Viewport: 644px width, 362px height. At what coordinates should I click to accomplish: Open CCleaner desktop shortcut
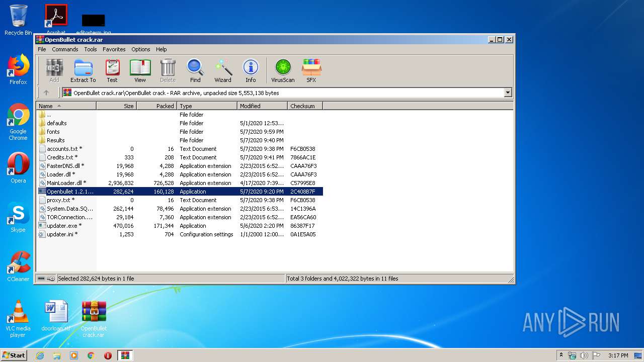click(18, 266)
